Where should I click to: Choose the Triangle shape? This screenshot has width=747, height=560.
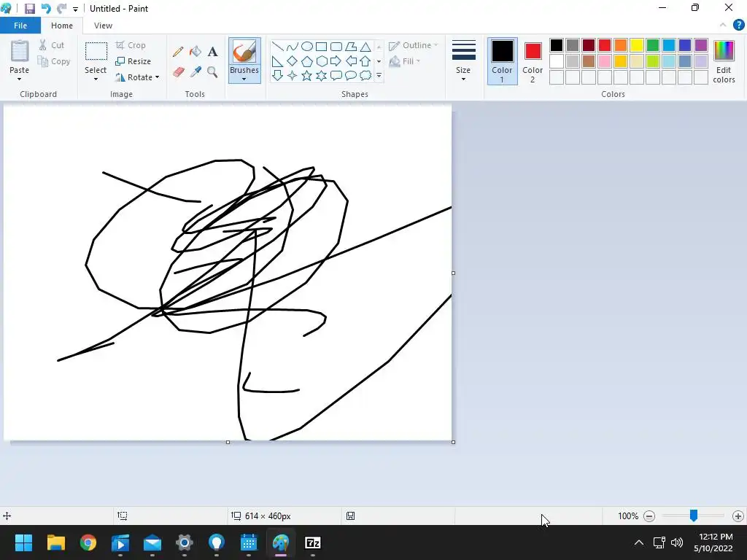pos(365,46)
